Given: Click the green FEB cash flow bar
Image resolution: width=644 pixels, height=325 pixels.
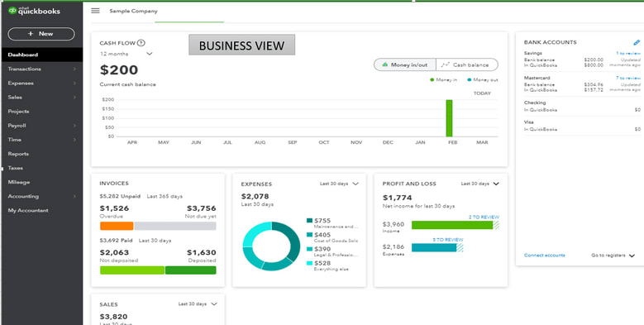Looking at the screenshot, I should [x=450, y=118].
